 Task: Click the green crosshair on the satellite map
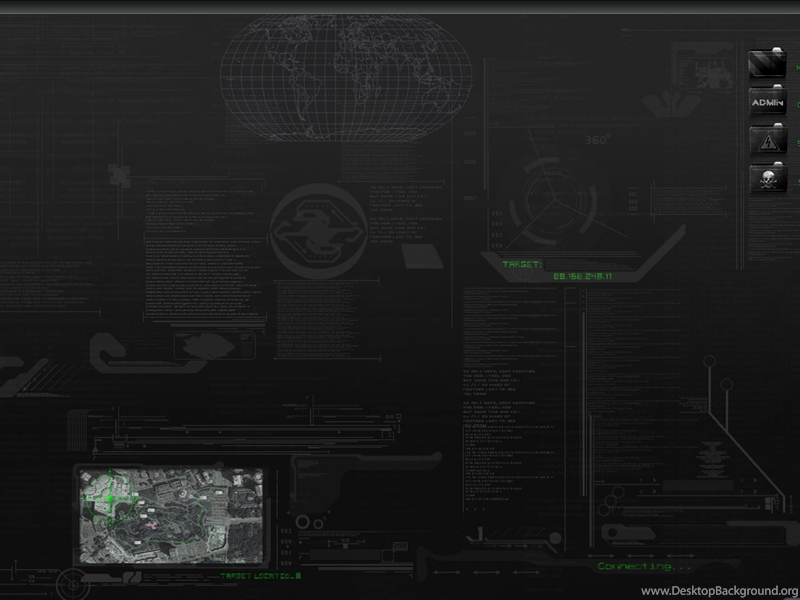(110, 498)
